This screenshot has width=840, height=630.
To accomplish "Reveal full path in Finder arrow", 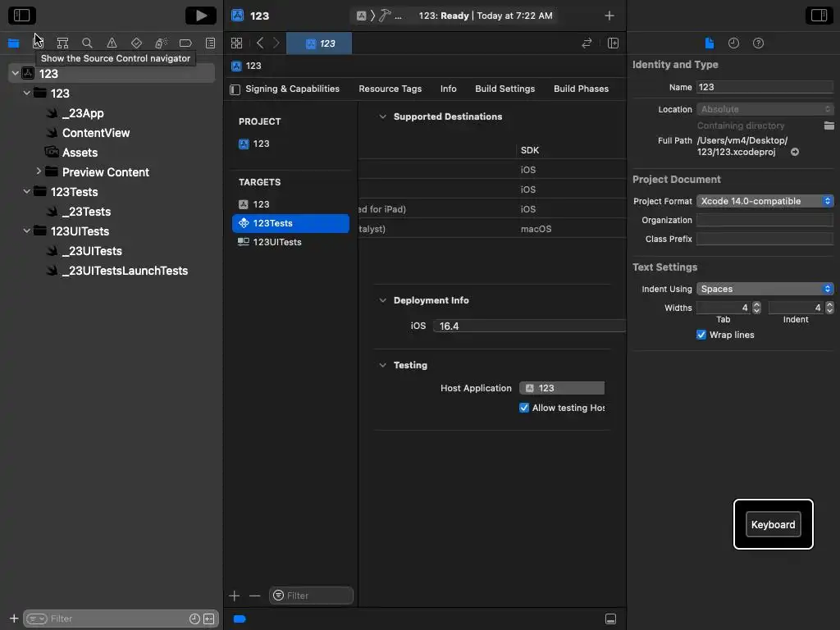I will (x=795, y=152).
